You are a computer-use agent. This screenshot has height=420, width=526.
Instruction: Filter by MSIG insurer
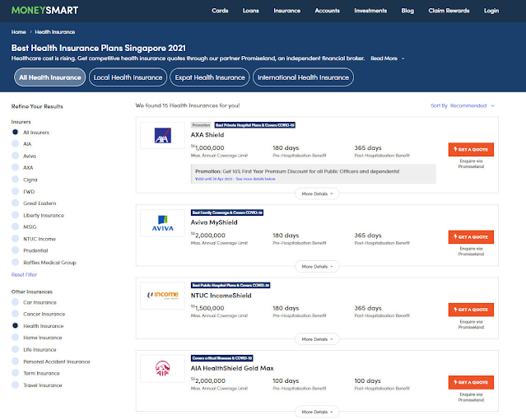pos(15,227)
